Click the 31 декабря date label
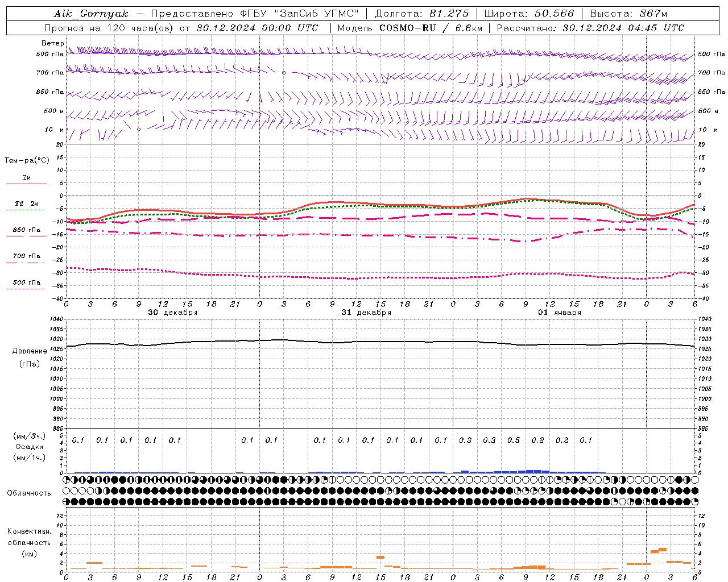 (366, 313)
